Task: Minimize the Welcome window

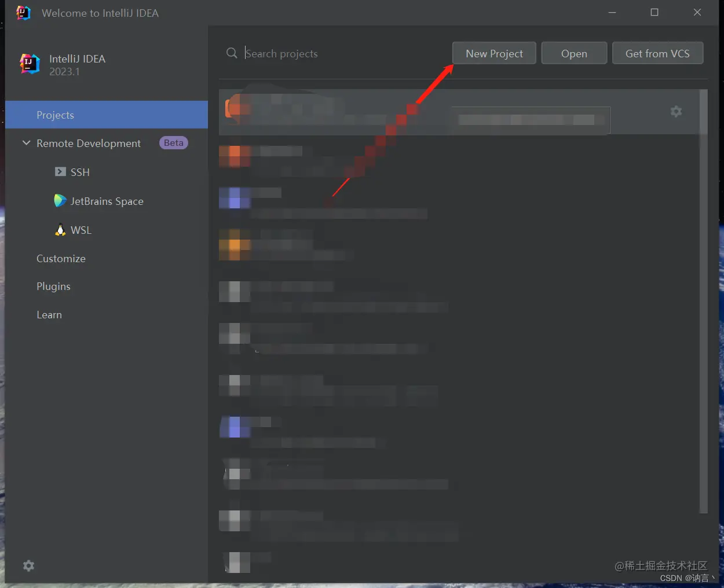Action: [612, 12]
